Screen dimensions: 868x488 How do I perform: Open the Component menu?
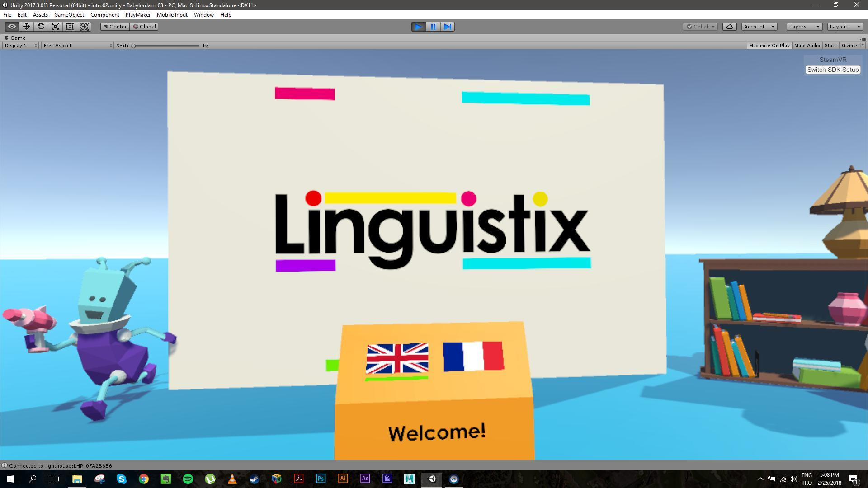point(104,15)
